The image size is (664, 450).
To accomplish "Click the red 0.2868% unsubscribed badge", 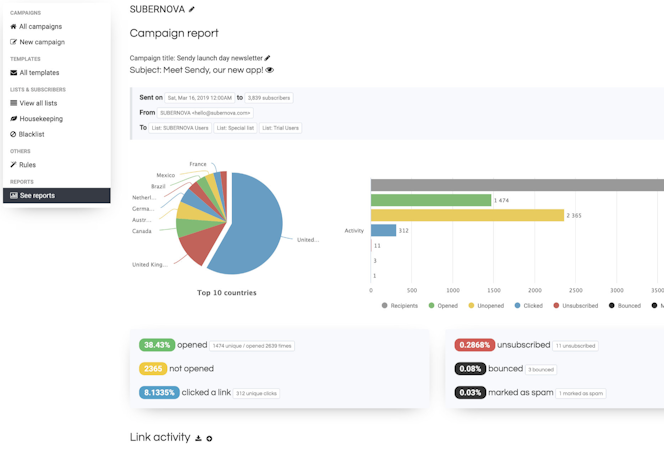I will pyautogui.click(x=475, y=345).
